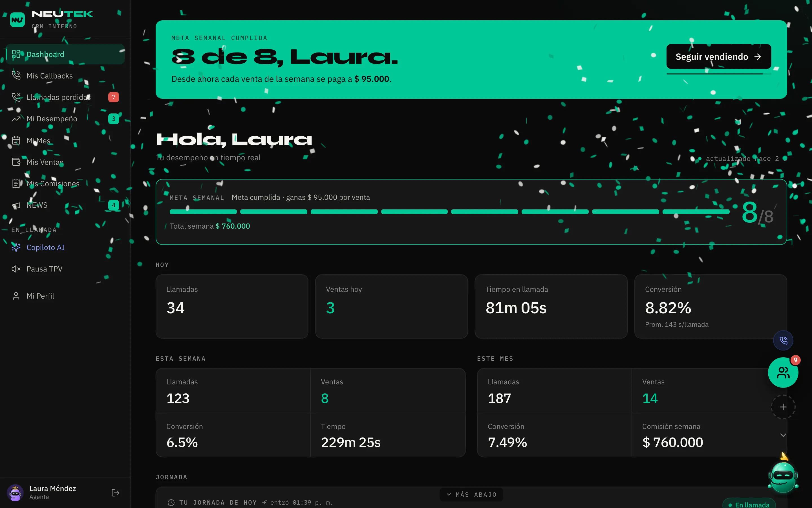812x508 pixels.
Task: Click the floating phone call icon
Action: pos(783,340)
